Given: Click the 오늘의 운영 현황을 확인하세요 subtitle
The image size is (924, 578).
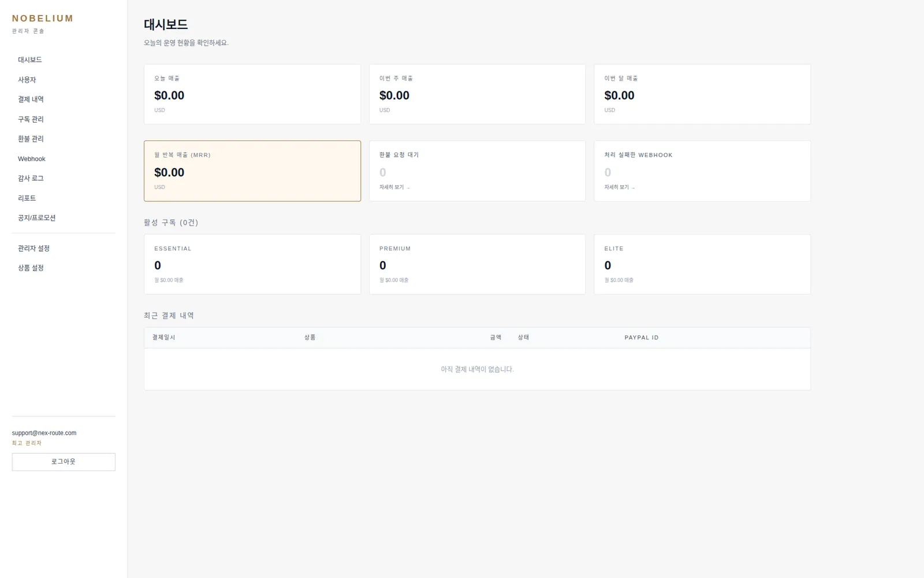Looking at the screenshot, I should 186,43.
